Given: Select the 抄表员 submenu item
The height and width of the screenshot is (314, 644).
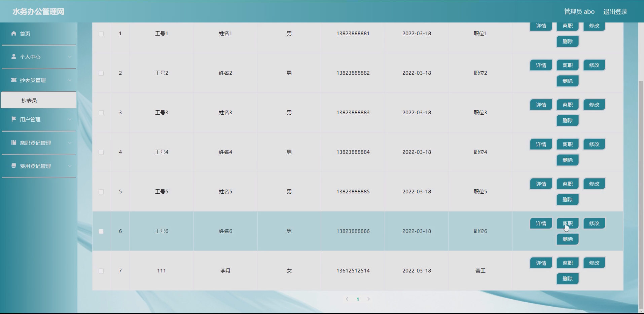Looking at the screenshot, I should [x=39, y=100].
